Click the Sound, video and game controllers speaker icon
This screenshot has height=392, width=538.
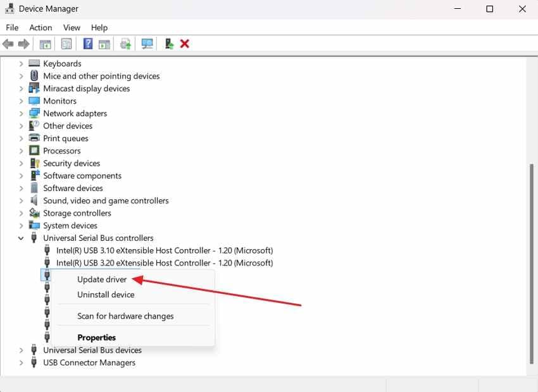tap(34, 200)
